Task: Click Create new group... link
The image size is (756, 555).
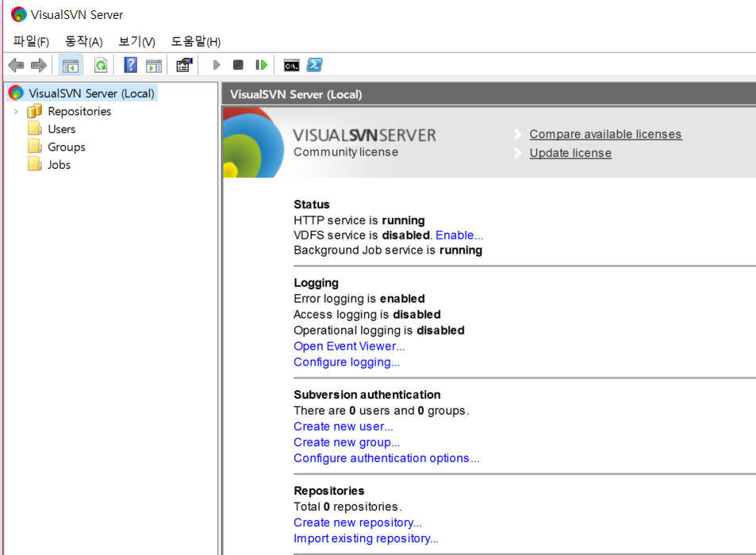Action: [x=347, y=442]
